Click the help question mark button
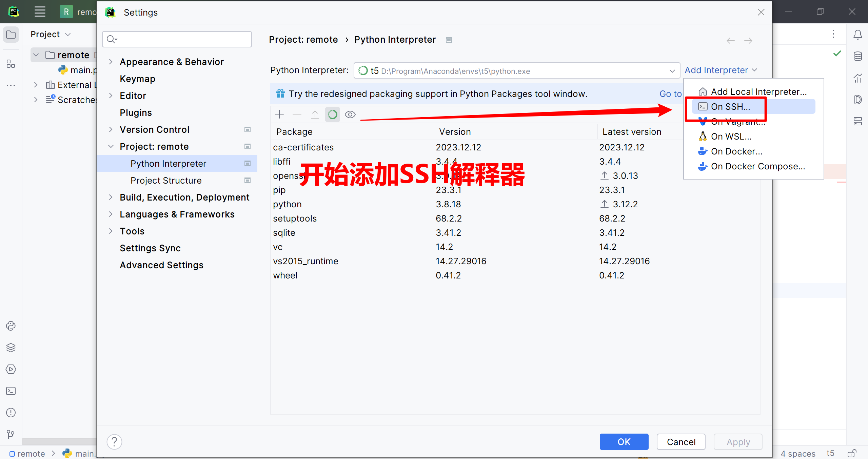This screenshot has height=459, width=868. (114, 442)
